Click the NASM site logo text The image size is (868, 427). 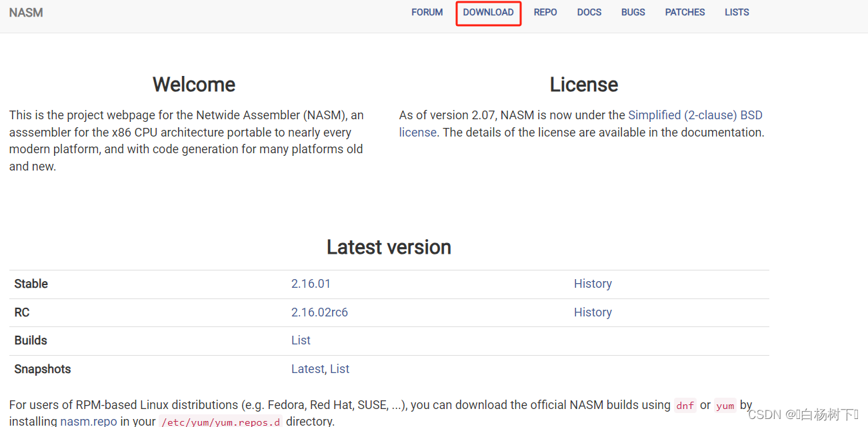[x=26, y=13]
